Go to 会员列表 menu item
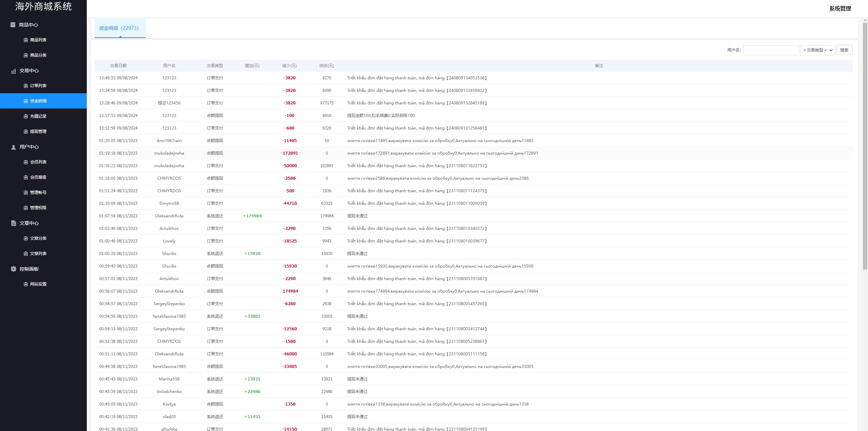This screenshot has width=868, height=431. point(38,162)
